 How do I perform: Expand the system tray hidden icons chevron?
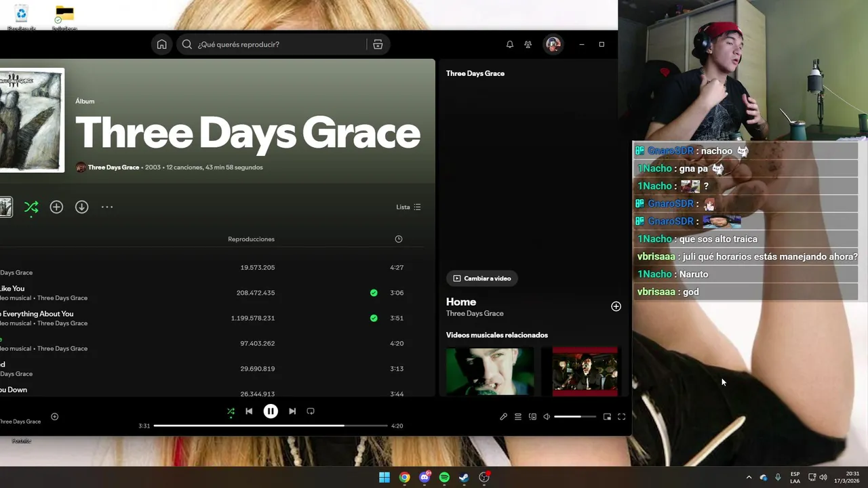point(749,477)
